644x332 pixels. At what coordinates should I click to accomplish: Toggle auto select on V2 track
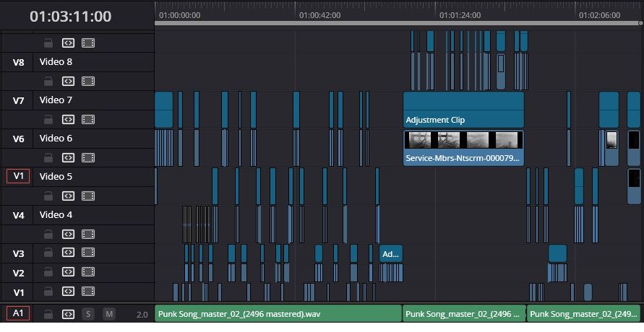coord(68,272)
